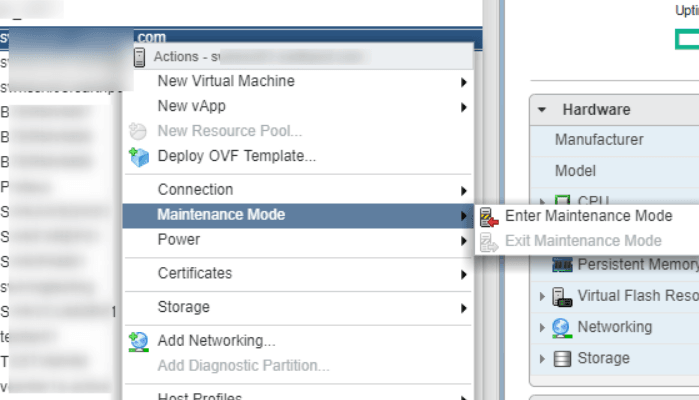
Task: Click the Enter Maintenance Mode icon
Action: click(x=489, y=216)
